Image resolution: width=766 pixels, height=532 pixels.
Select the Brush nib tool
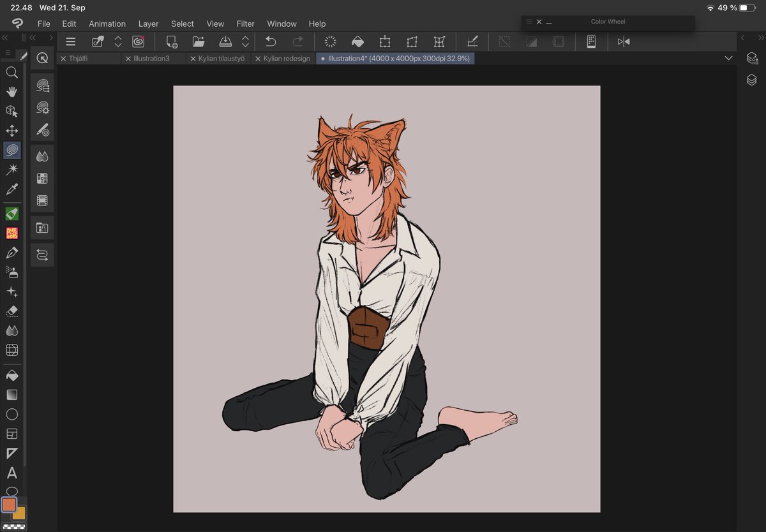click(11, 253)
